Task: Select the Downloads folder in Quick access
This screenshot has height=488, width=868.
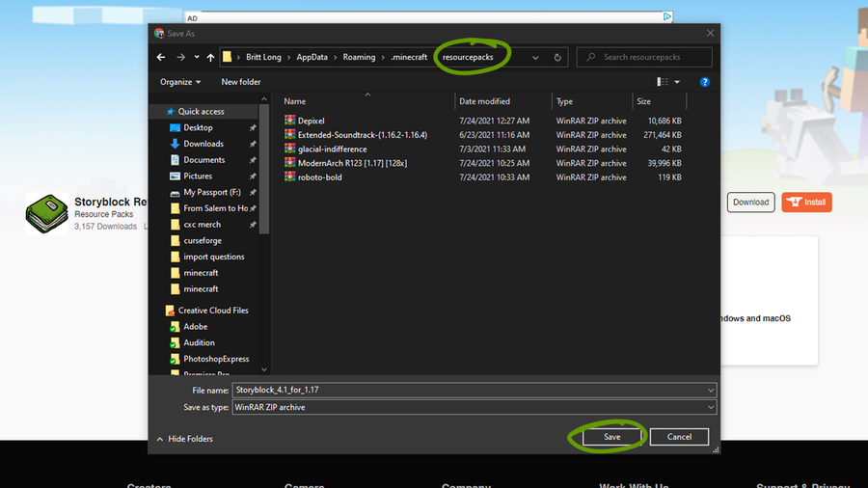Action: click(203, 144)
